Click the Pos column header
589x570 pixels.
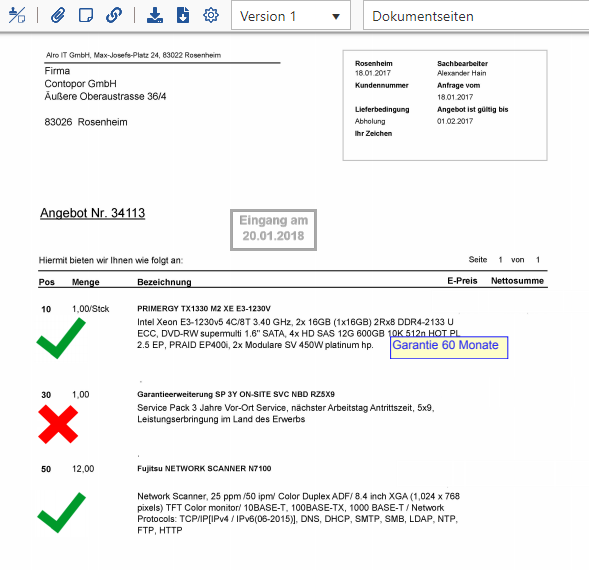47,282
